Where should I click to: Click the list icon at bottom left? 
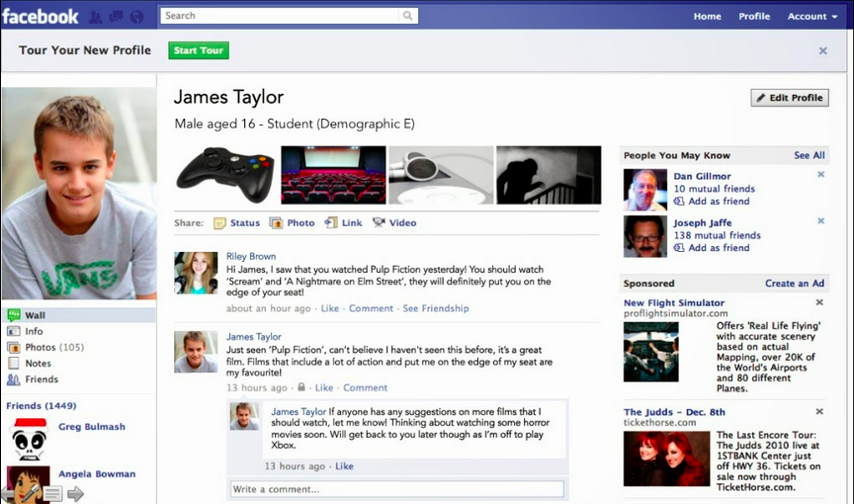pos(52,494)
